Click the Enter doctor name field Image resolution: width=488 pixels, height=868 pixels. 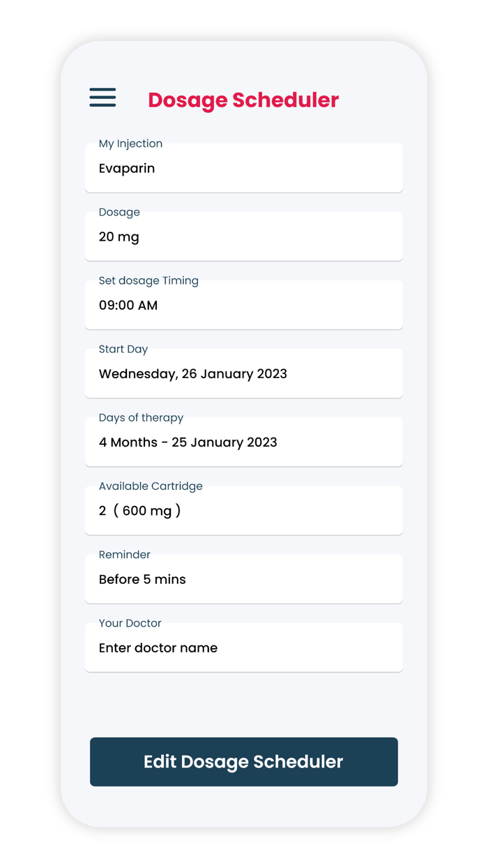243,648
